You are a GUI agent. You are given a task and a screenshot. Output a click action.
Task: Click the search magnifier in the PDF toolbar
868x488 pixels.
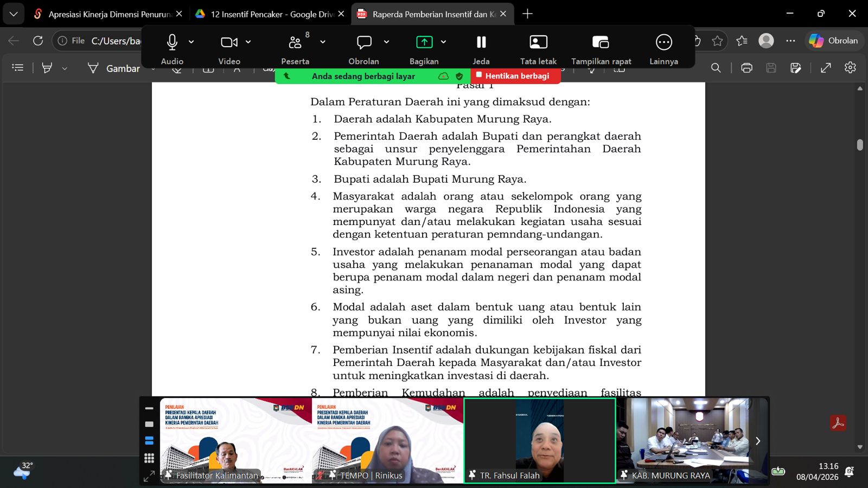pyautogui.click(x=716, y=68)
